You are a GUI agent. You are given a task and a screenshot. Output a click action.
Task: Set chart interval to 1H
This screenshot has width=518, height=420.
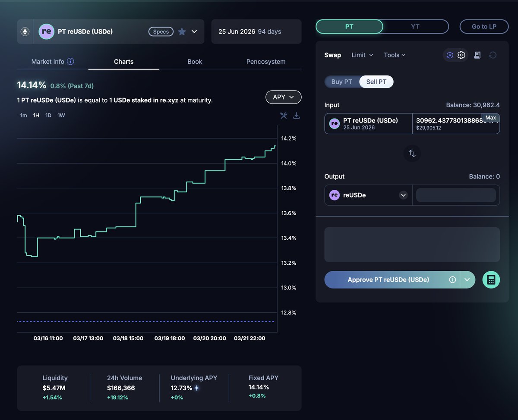click(x=36, y=115)
